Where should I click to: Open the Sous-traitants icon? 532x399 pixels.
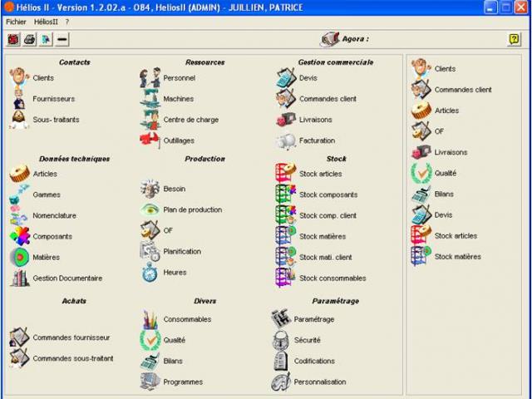[x=19, y=120]
